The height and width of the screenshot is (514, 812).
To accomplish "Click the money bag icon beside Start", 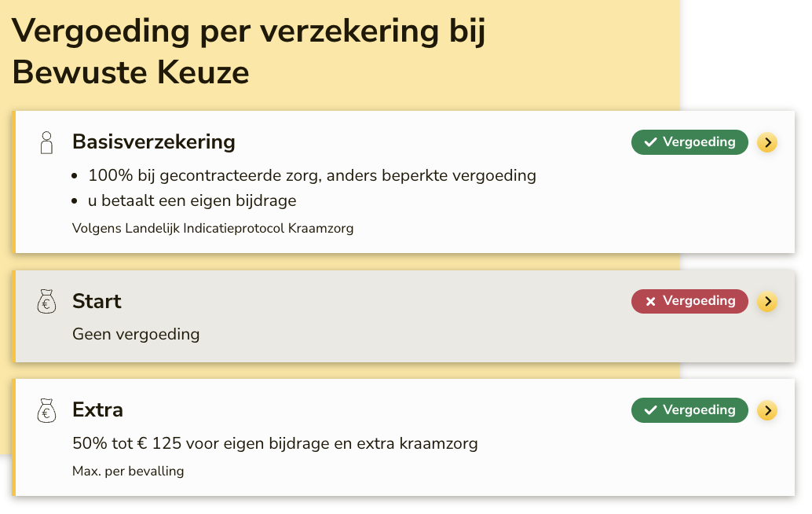I will [x=47, y=302].
